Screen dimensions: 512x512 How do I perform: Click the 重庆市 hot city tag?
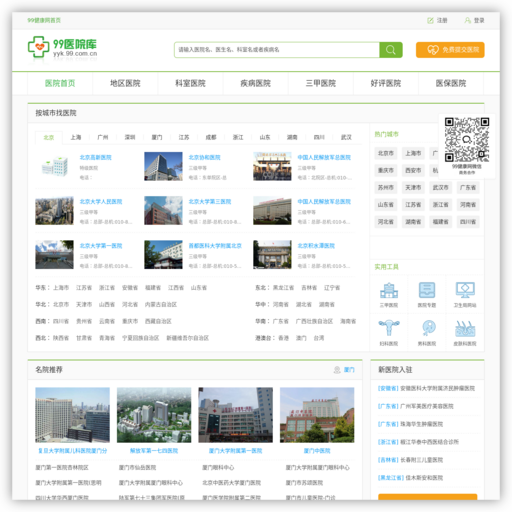386,170
